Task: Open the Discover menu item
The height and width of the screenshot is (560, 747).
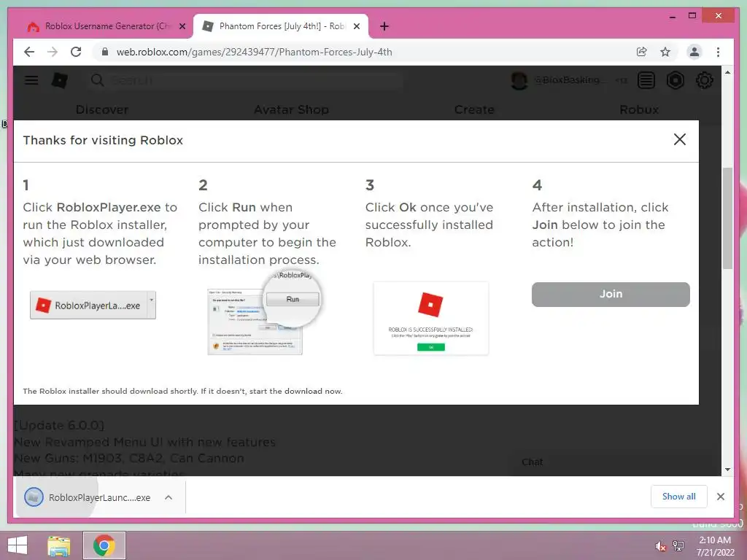Action: tap(102, 109)
